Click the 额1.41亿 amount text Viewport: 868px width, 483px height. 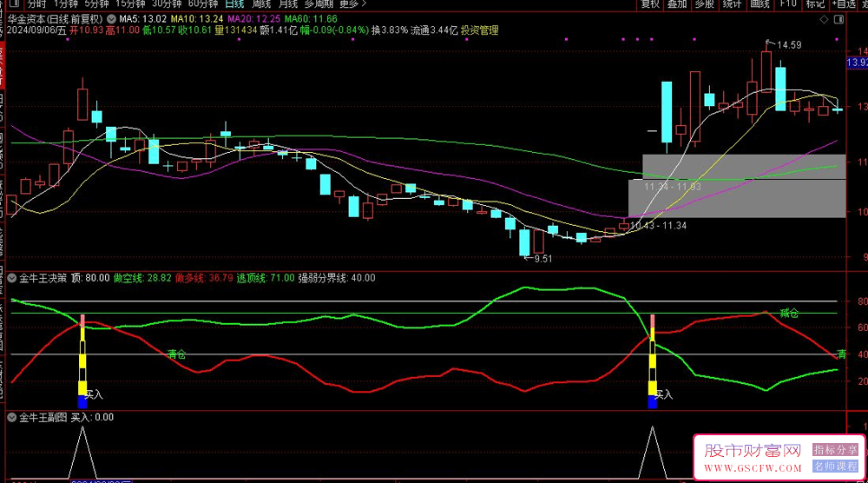click(279, 30)
